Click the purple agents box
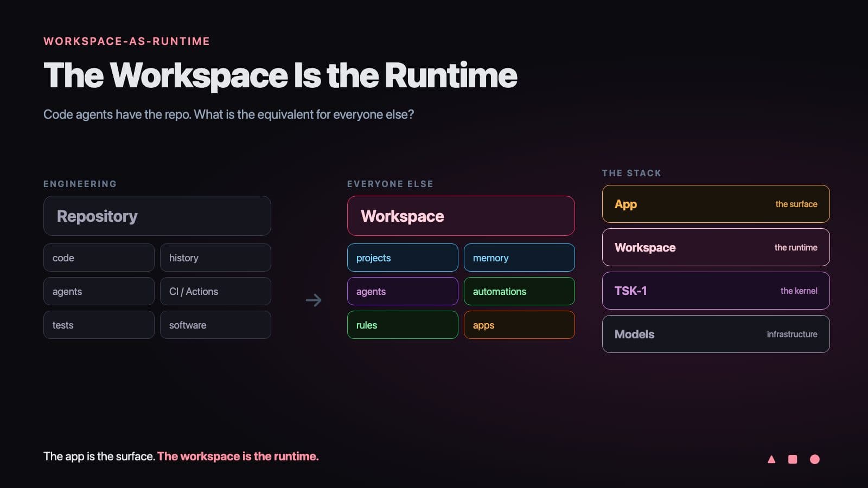Screen dimensions: 868x488 tap(403, 291)
